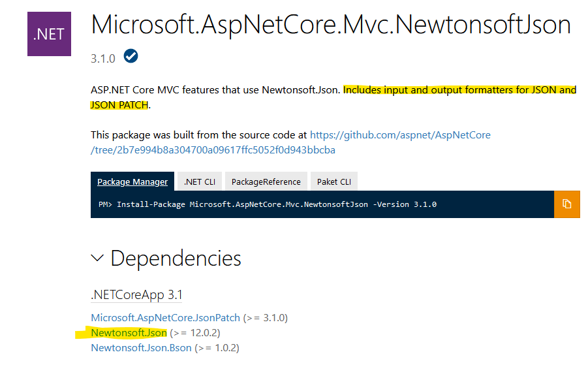Click the highlighted formatters description sentence

point(459,90)
